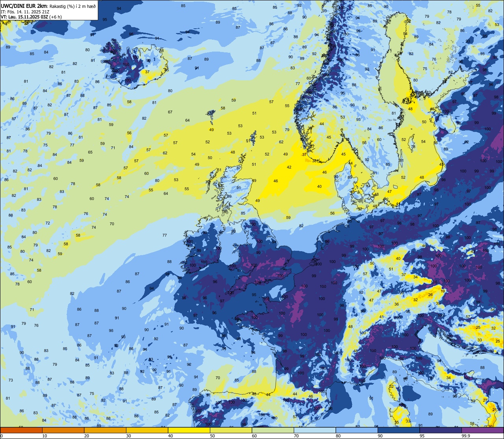The image size is (504, 439).
Task: Click the "10" tick label on the legend
Action: coord(44,436)
